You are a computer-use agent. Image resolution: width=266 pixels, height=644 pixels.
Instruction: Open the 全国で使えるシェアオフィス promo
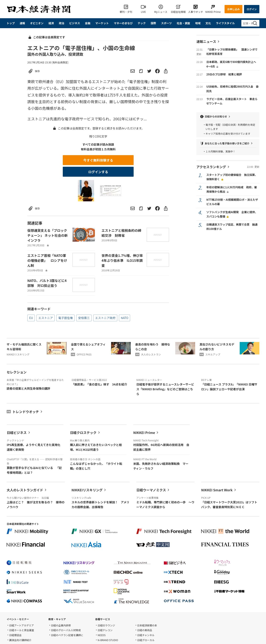[x=88, y=347]
